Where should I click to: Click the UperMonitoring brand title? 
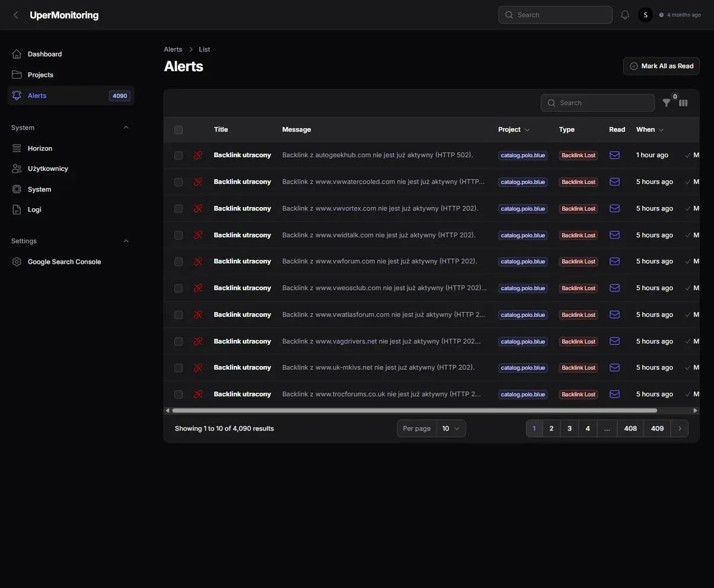pyautogui.click(x=64, y=15)
